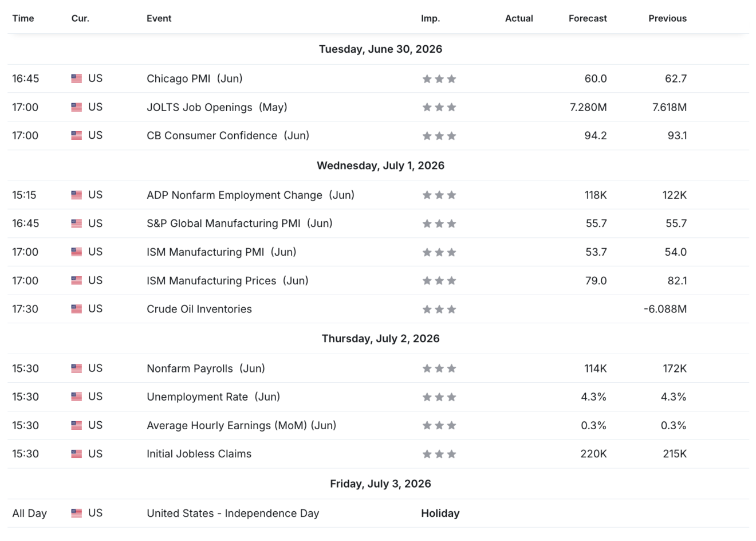The width and height of the screenshot is (756, 541).
Task: Click the US flag beside CB Consumer Confidence
Action: (x=76, y=136)
